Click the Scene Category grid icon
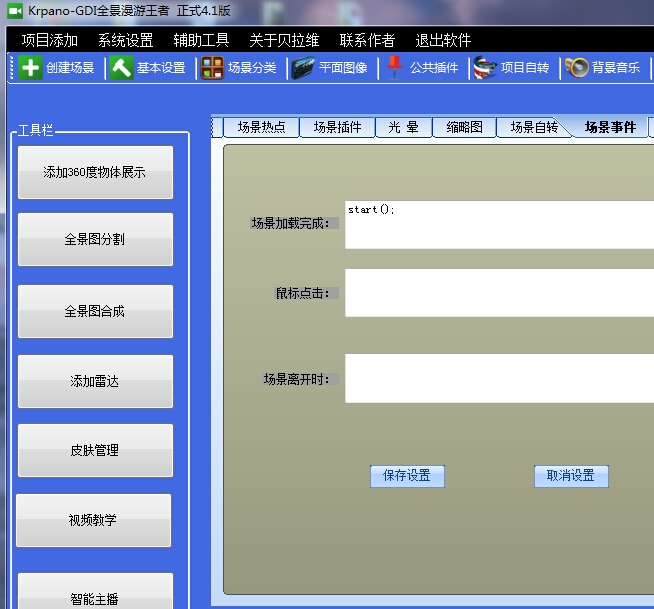This screenshot has height=609, width=654. pos(212,68)
